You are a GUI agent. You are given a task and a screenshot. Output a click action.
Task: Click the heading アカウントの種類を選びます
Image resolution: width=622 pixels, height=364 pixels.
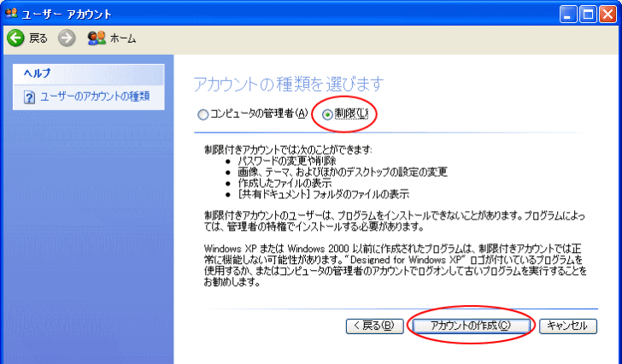coord(289,84)
